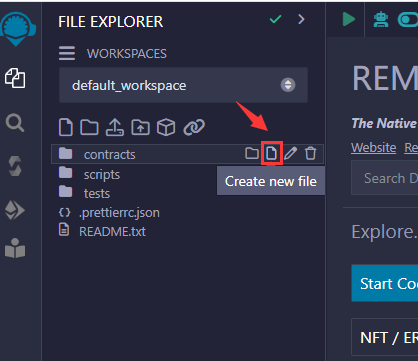
Task: Expand the contracts folder
Action: [x=187, y=154]
